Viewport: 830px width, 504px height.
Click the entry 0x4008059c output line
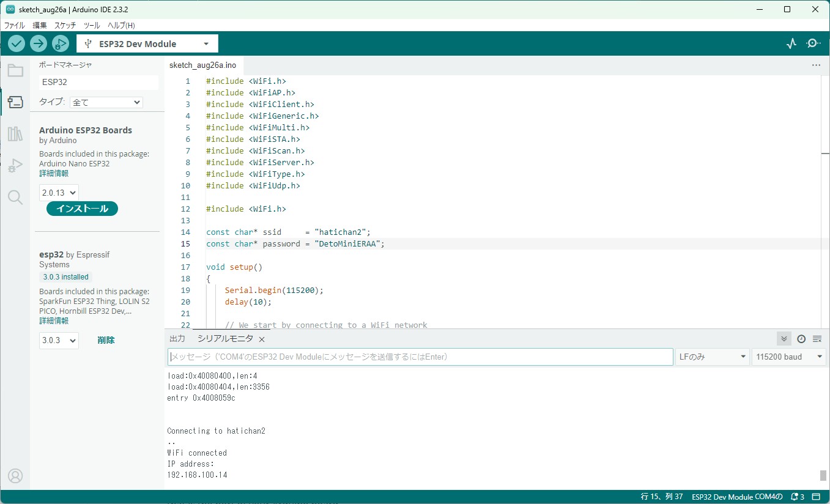201,398
